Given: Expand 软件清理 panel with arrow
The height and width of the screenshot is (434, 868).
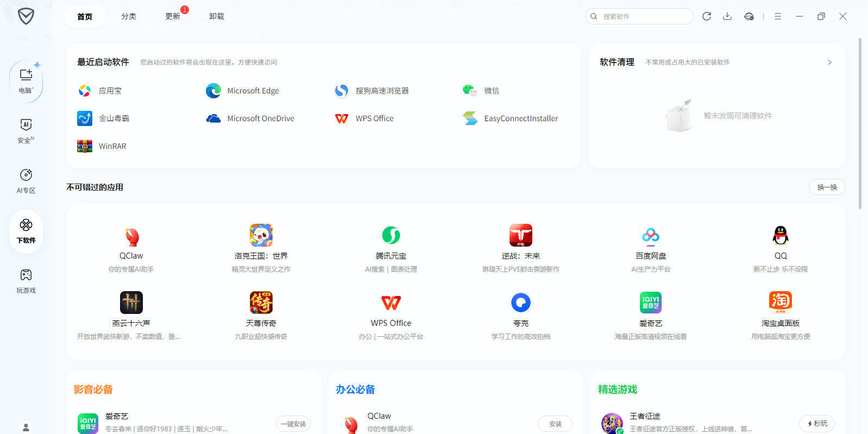Looking at the screenshot, I should click(829, 62).
